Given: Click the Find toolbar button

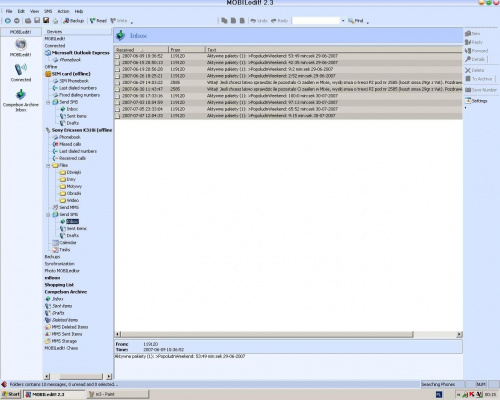Looking at the screenshot, I should (356, 21).
